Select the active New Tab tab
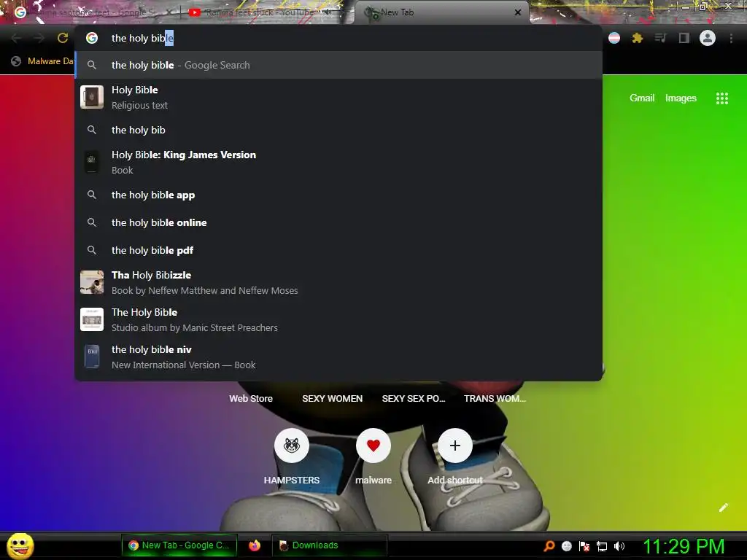The width and height of the screenshot is (747, 560). click(441, 12)
